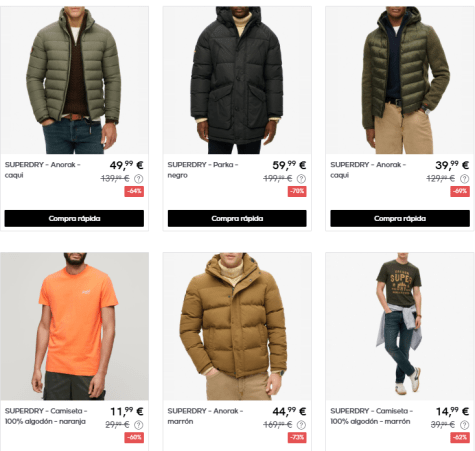475x451 pixels.
Task: Click the -70% discount badge
Action: tap(297, 191)
